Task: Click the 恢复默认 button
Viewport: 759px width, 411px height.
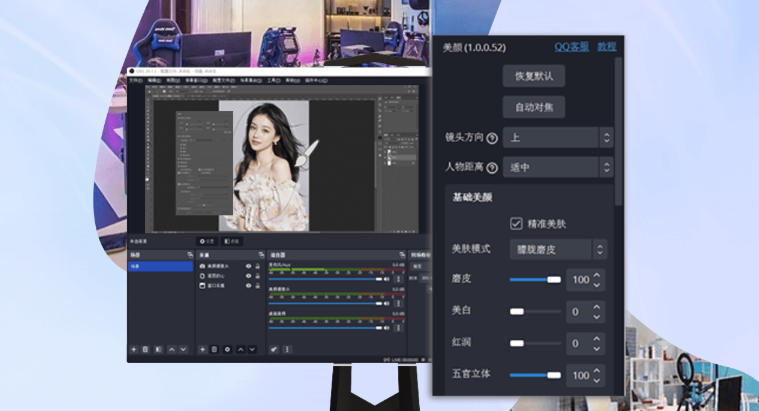Action: tap(533, 76)
